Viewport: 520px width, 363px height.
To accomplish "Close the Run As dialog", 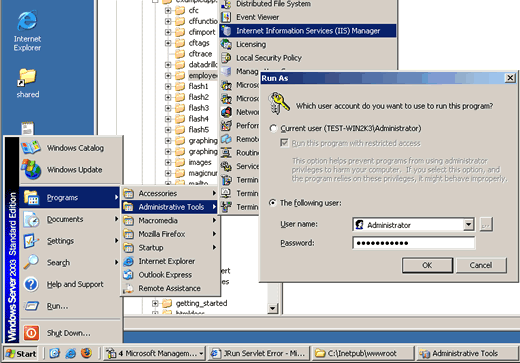I will (510, 78).
